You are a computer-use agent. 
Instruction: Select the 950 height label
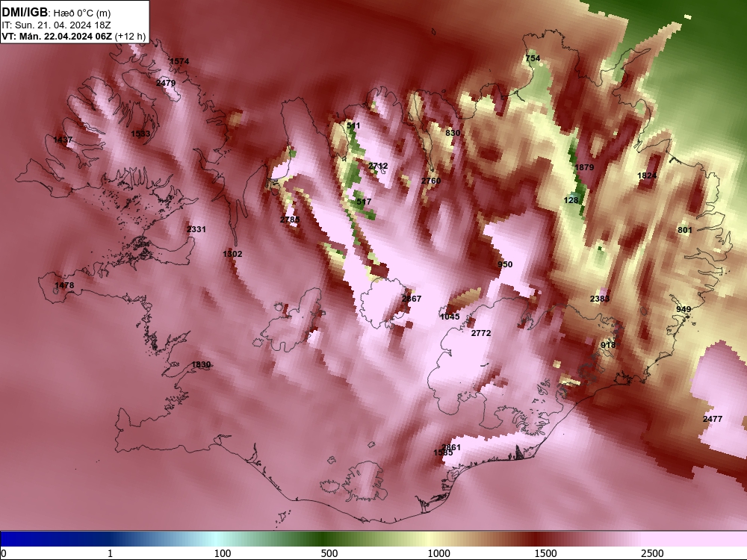[505, 264]
